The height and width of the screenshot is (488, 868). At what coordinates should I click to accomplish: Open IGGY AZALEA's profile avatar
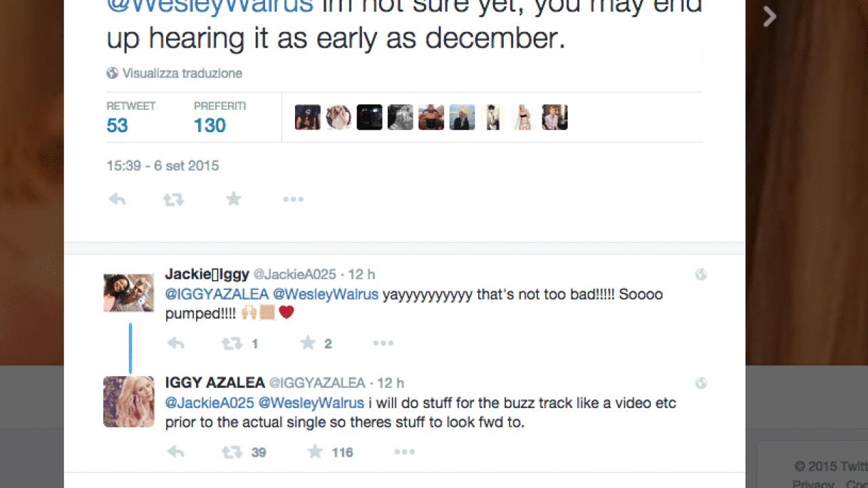pyautogui.click(x=129, y=401)
